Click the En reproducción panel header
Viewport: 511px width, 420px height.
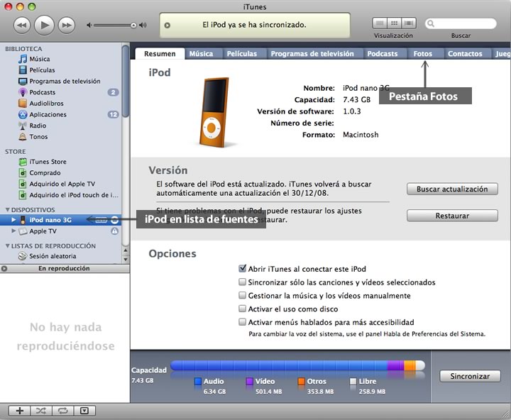click(x=65, y=268)
